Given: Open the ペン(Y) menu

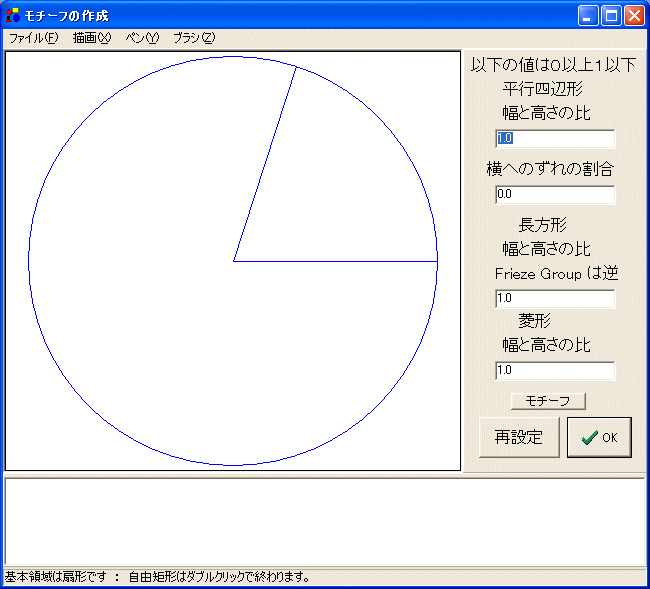Looking at the screenshot, I should coord(142,38).
